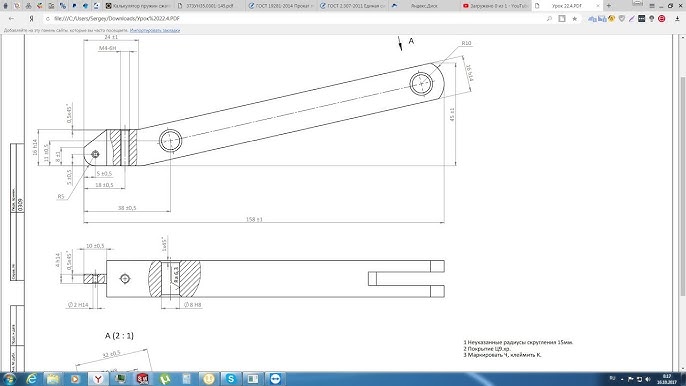Open the search magnifier icon in the address bar

pyautogui.click(x=549, y=19)
